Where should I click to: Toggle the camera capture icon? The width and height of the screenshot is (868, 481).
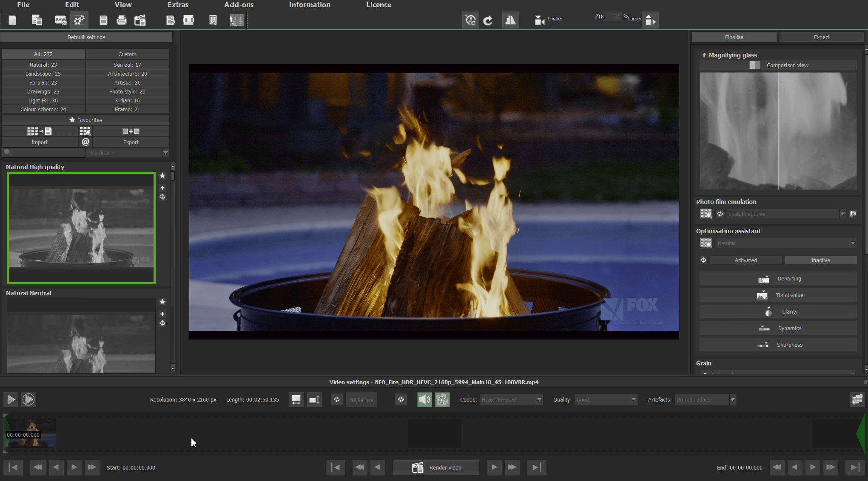538,19
